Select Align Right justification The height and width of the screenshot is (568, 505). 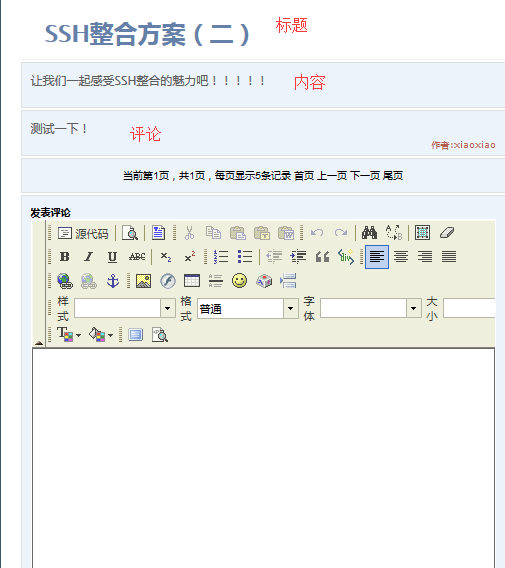point(425,257)
